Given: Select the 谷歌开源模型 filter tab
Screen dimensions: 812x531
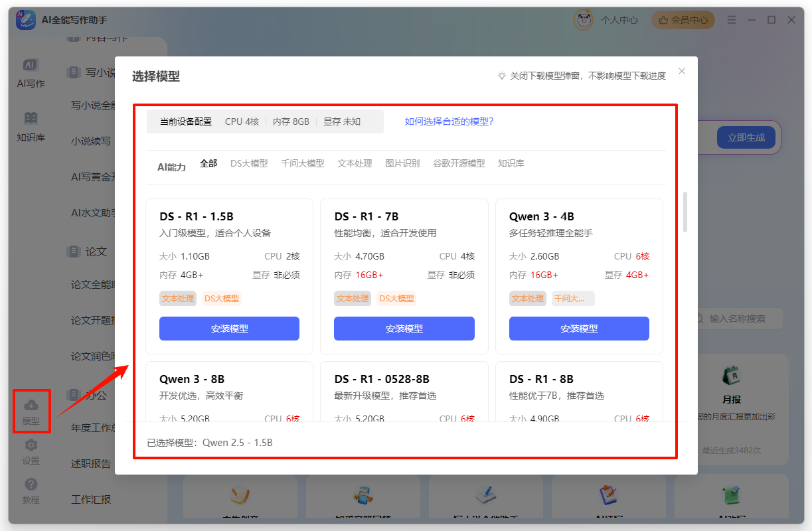Looking at the screenshot, I should [459, 163].
